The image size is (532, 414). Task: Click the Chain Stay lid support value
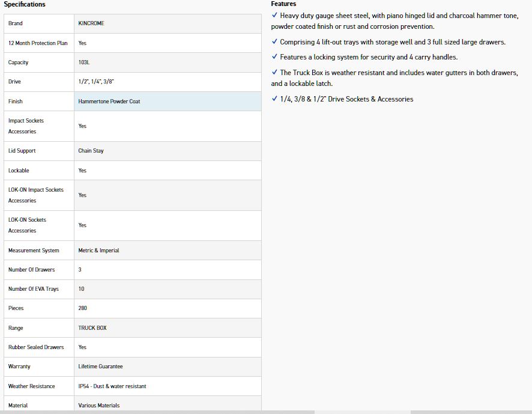(91, 151)
